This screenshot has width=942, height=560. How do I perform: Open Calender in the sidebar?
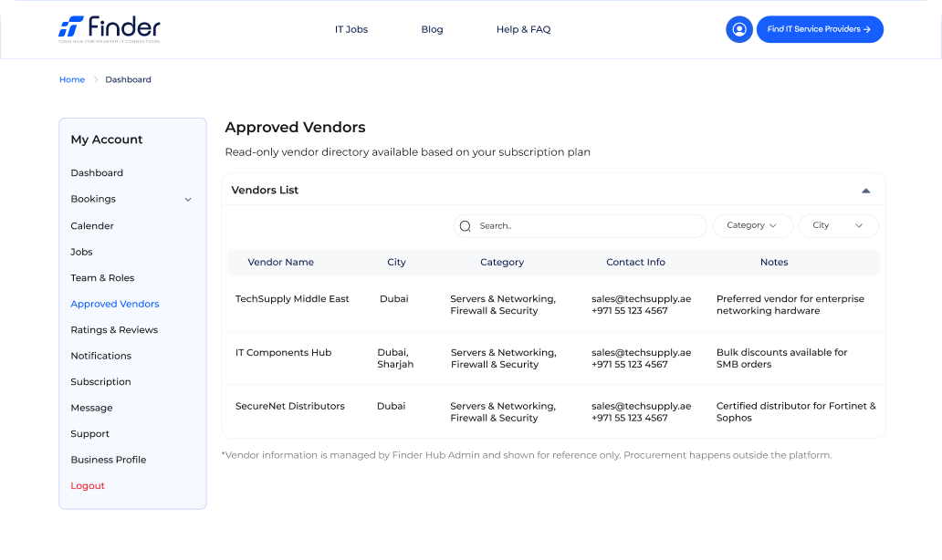(x=92, y=226)
